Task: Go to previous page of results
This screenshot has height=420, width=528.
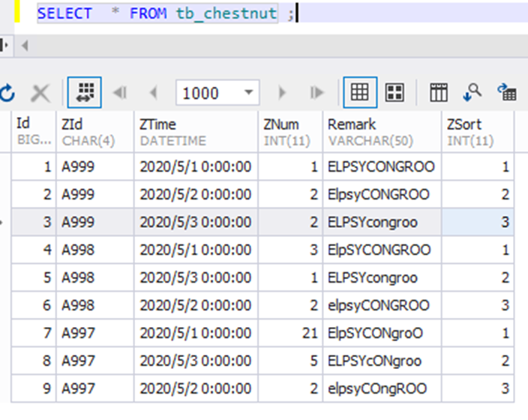Action: tap(154, 92)
